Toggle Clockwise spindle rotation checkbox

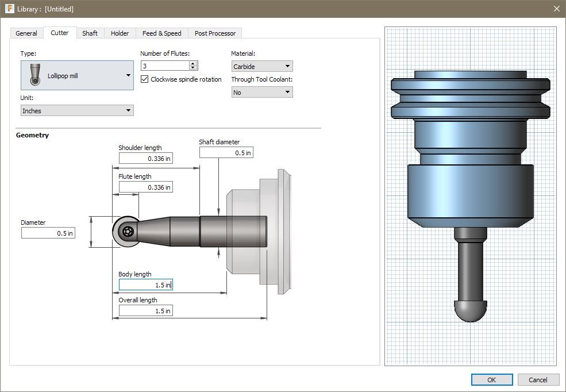pyautogui.click(x=144, y=79)
